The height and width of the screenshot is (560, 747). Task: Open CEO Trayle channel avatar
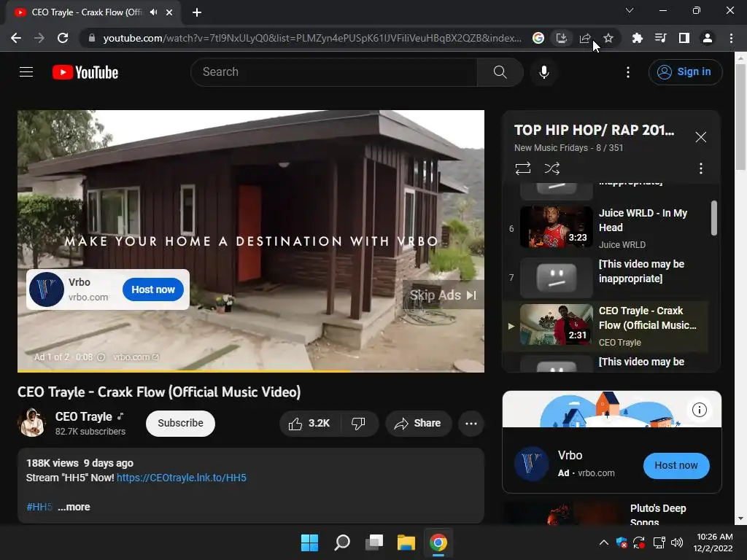(x=31, y=423)
